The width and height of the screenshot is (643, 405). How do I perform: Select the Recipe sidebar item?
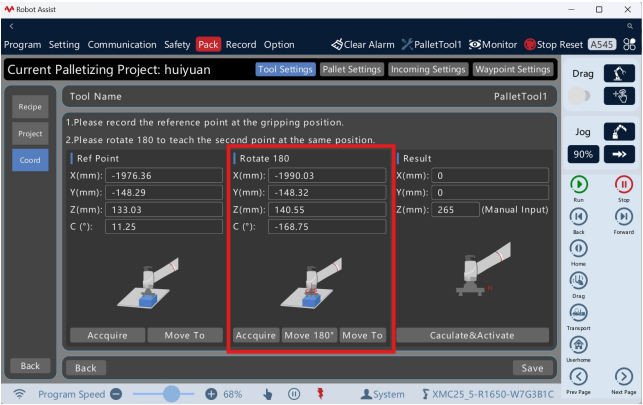30,107
